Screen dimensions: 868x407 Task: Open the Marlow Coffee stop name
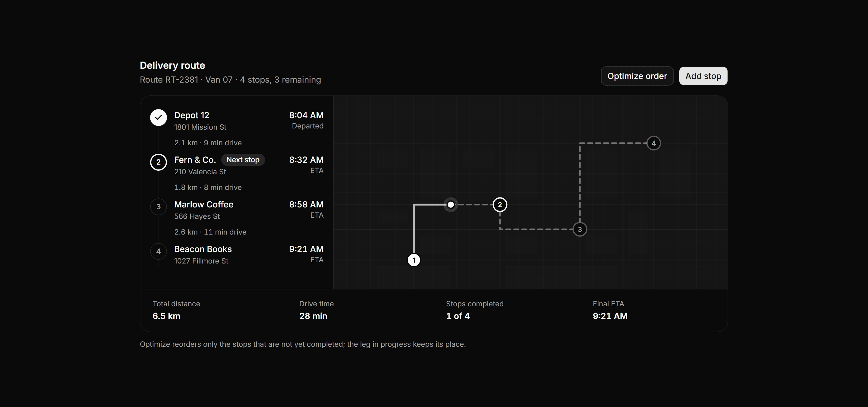pos(203,204)
